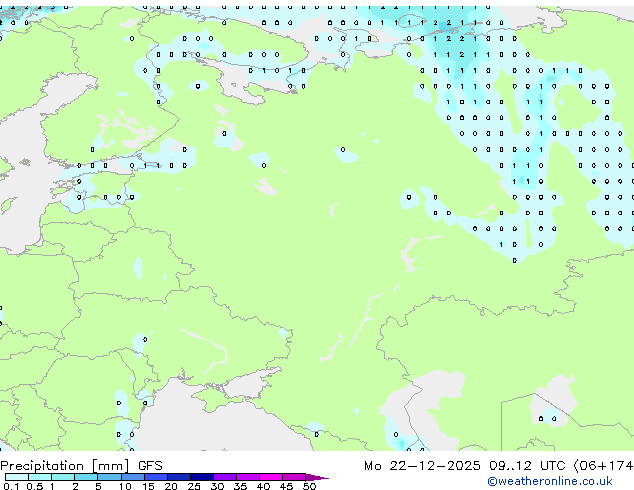Image resolution: width=634 pixels, height=490 pixels.
Task: Click the 'Mo 22-12-2025 09..12 UTC' timestamp
Action: click(465, 466)
